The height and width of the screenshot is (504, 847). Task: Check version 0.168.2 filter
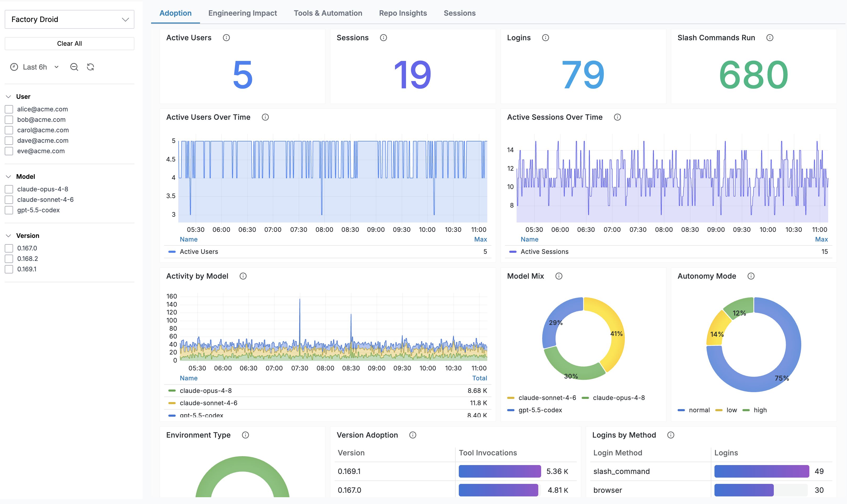point(9,259)
